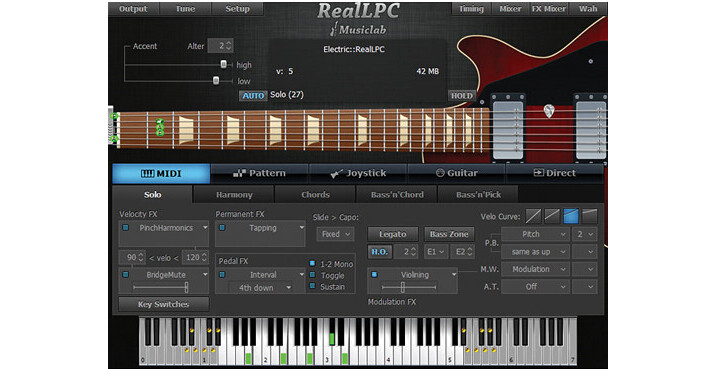
Task: Switch to the MIDI mode tab
Action: [161, 174]
